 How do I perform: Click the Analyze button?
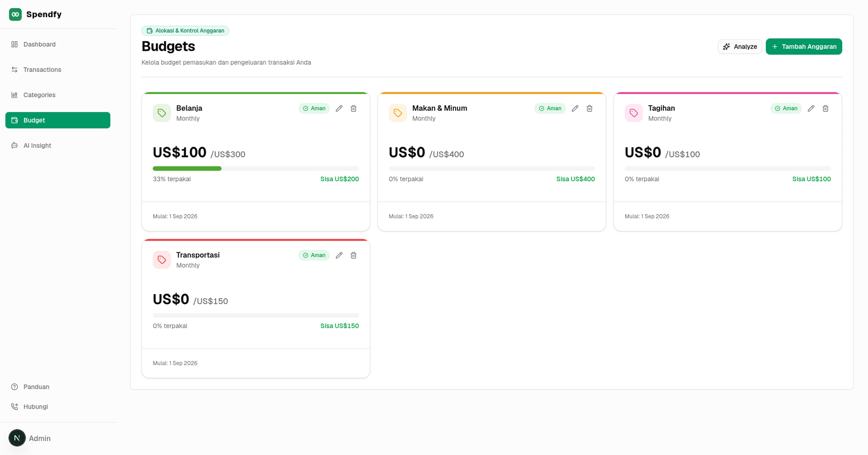coord(740,47)
